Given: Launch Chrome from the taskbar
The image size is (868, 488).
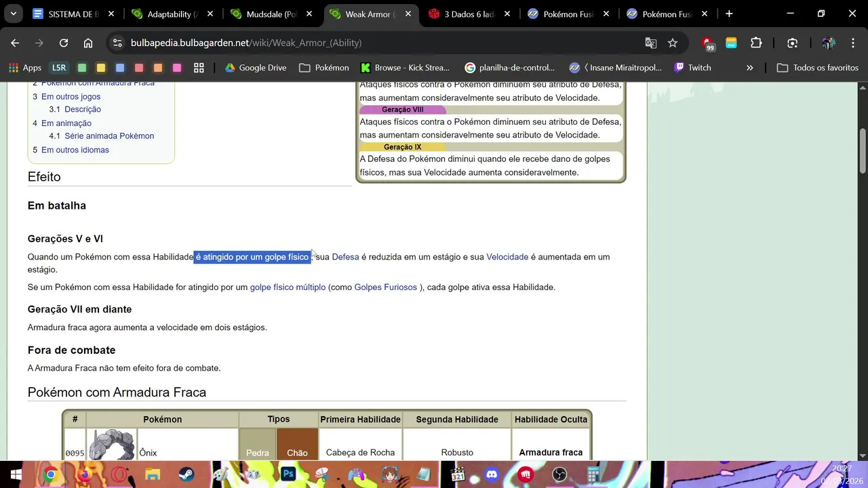Looking at the screenshot, I should click(50, 474).
